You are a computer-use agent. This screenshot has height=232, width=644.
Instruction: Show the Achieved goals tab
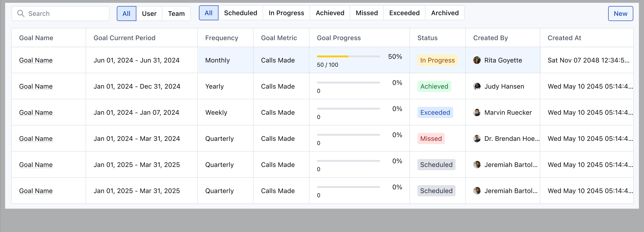pyautogui.click(x=330, y=13)
